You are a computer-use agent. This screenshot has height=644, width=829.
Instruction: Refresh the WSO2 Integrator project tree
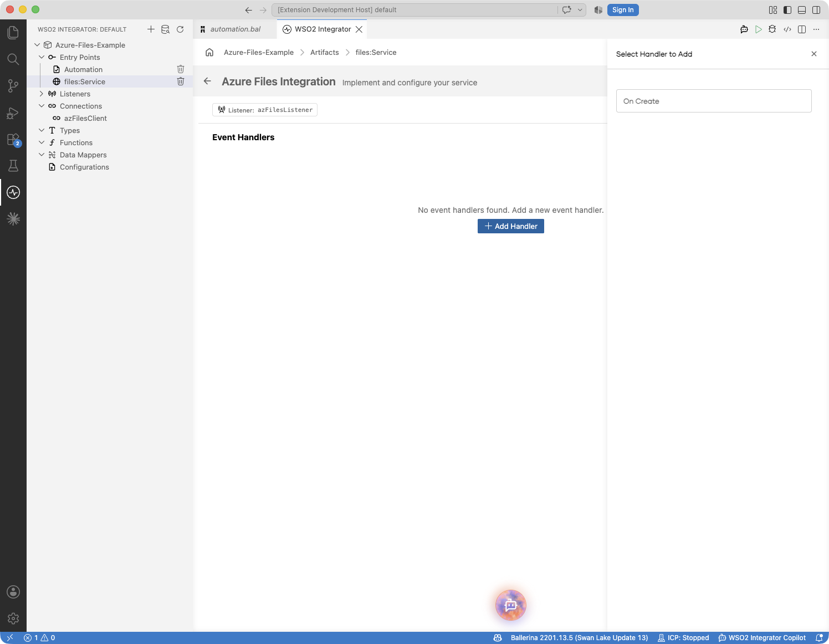tap(180, 29)
